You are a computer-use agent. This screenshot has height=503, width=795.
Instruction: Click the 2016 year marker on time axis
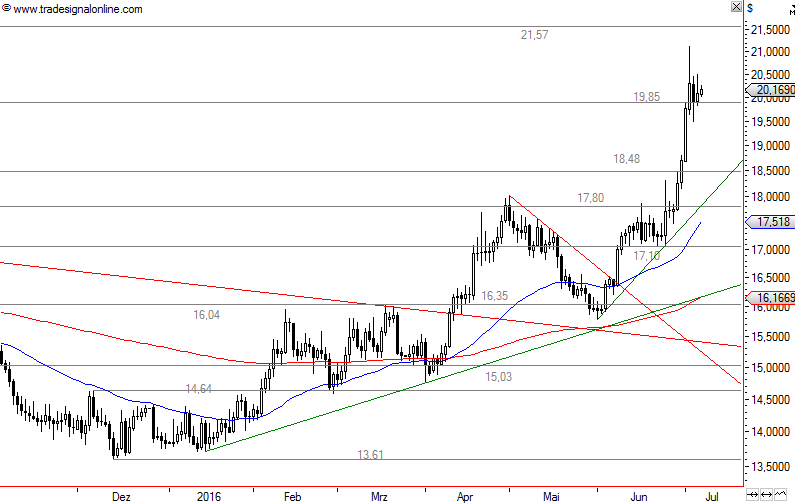[209, 495]
